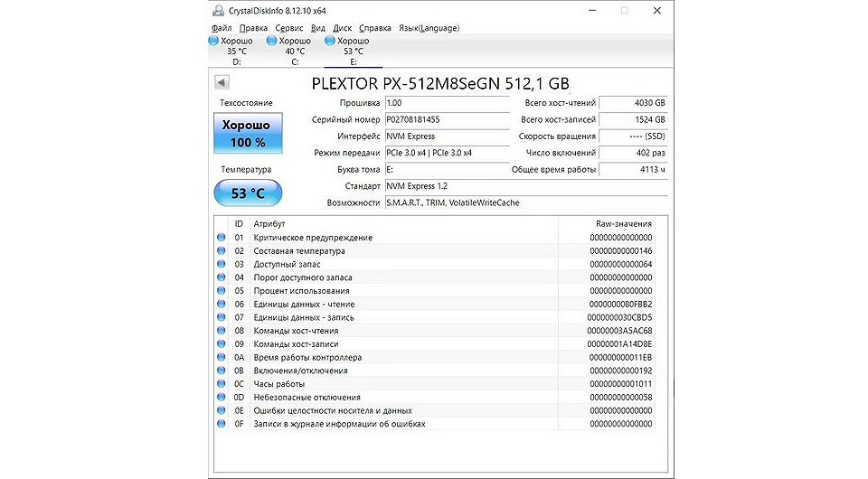Click status circle icon for drive D:
Viewport: 868px width, 479px height.
coord(213,41)
